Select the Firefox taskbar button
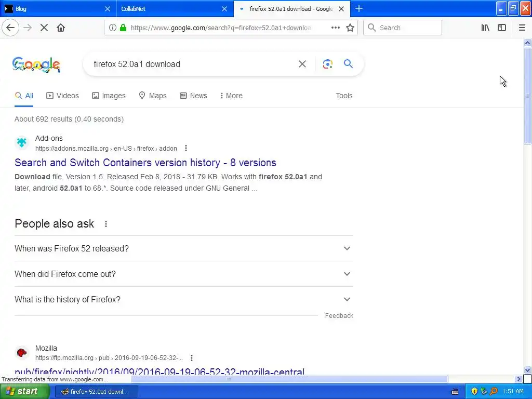Screen dimensions: 532x399 96,392
